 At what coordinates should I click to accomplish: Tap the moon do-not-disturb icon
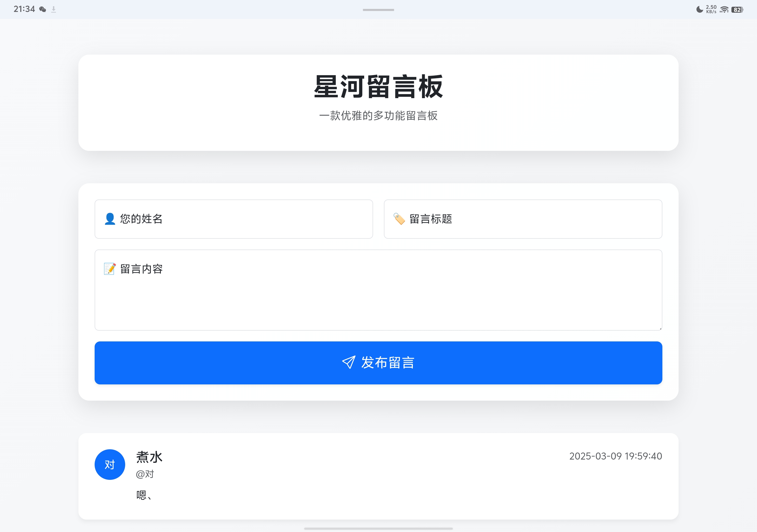click(x=699, y=9)
